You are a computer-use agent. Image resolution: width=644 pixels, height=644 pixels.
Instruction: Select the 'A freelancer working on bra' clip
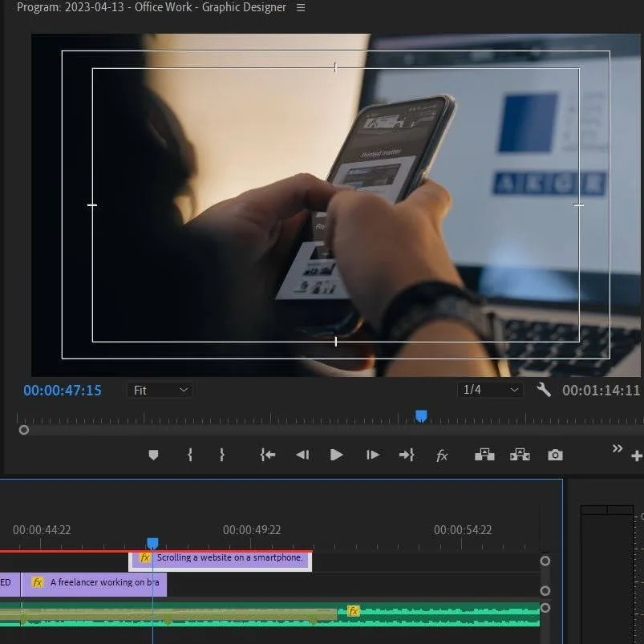tap(94, 584)
